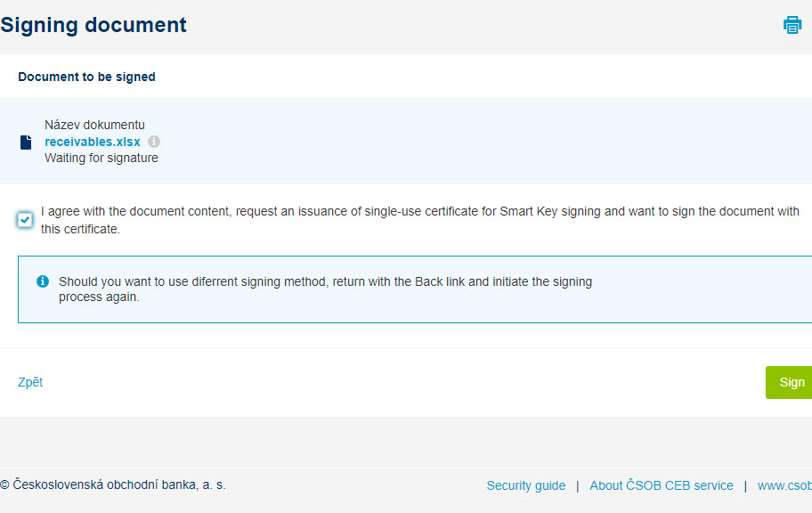Click the agreement text 'I agree with the document content'
This screenshot has height=513, width=812.
point(136,211)
